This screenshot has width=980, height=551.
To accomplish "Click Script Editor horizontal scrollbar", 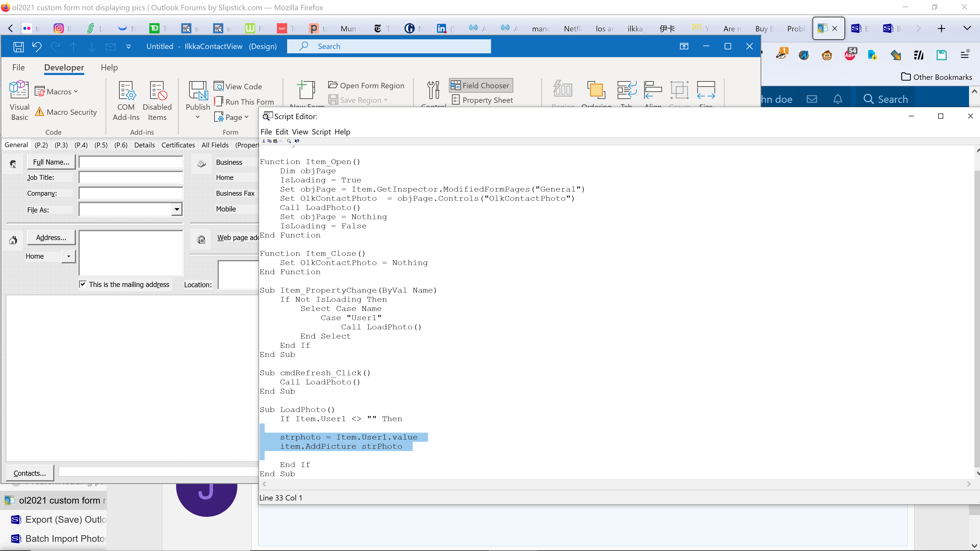I will [616, 484].
